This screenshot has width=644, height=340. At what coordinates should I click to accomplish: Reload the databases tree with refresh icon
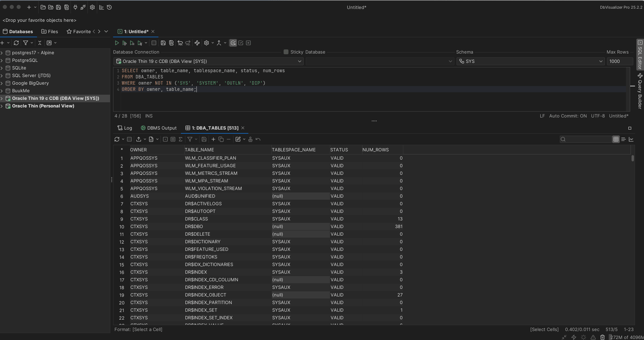pyautogui.click(x=16, y=43)
